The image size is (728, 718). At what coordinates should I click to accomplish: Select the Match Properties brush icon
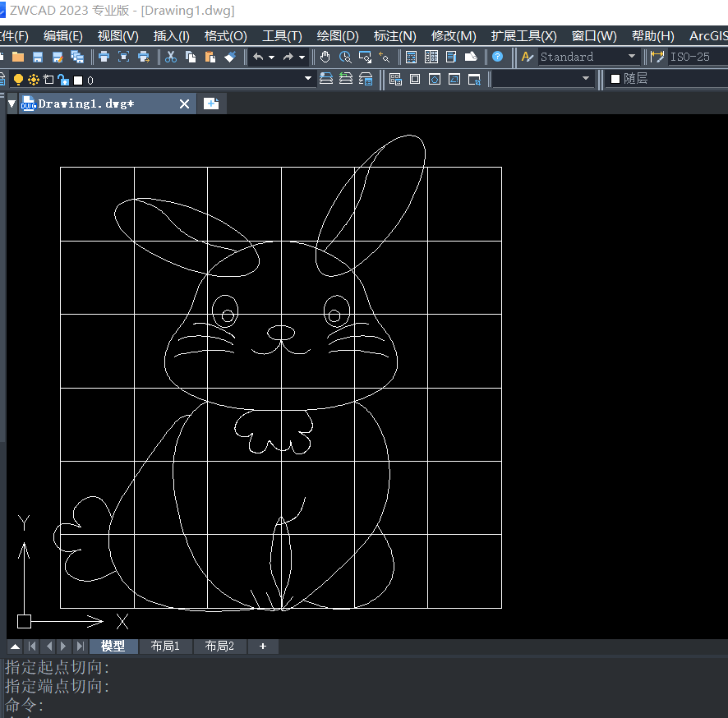coord(230,57)
